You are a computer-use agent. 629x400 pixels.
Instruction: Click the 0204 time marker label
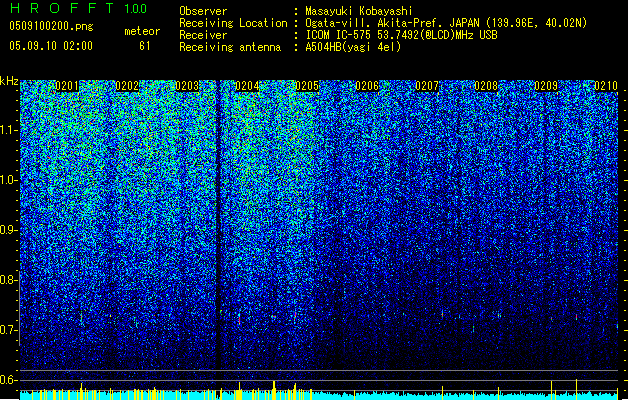pos(247,86)
